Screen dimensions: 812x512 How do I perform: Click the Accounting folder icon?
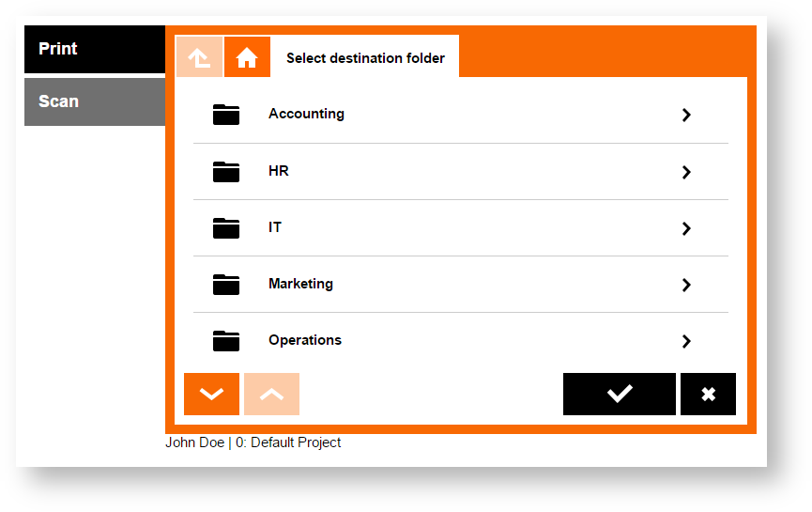[x=226, y=115]
